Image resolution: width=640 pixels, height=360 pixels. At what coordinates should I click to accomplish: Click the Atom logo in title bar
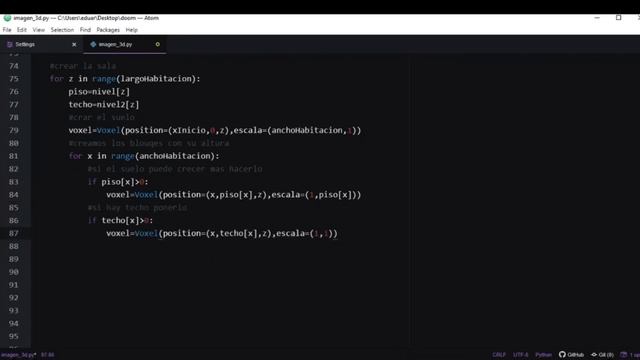tap(7, 18)
